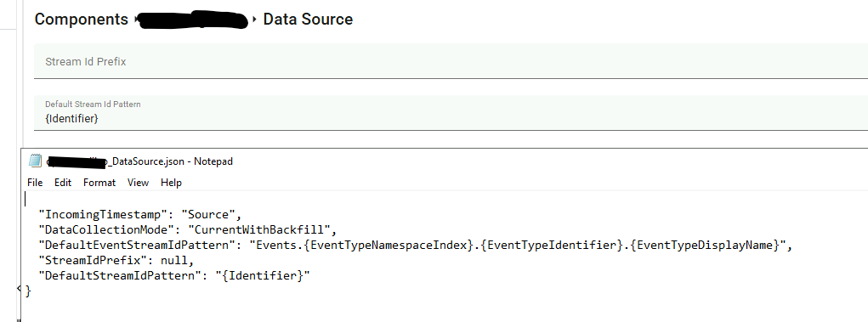This screenshot has height=322, width=868.
Task: Click the Default Stream Id Pattern field
Action: coord(451,113)
